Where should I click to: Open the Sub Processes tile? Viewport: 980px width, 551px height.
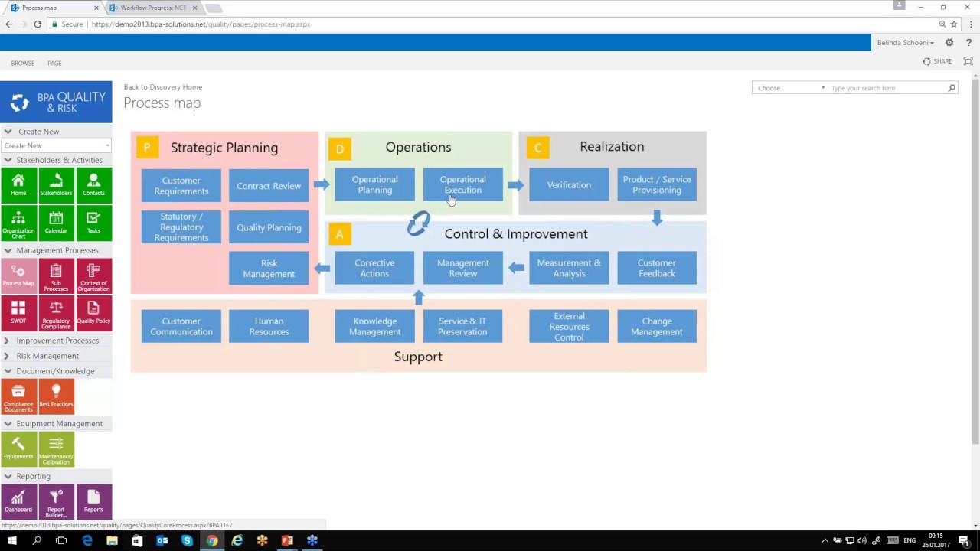[x=56, y=275]
